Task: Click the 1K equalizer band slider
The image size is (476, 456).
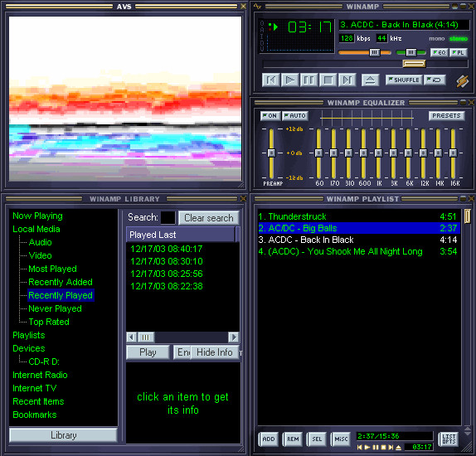Action: (378, 153)
